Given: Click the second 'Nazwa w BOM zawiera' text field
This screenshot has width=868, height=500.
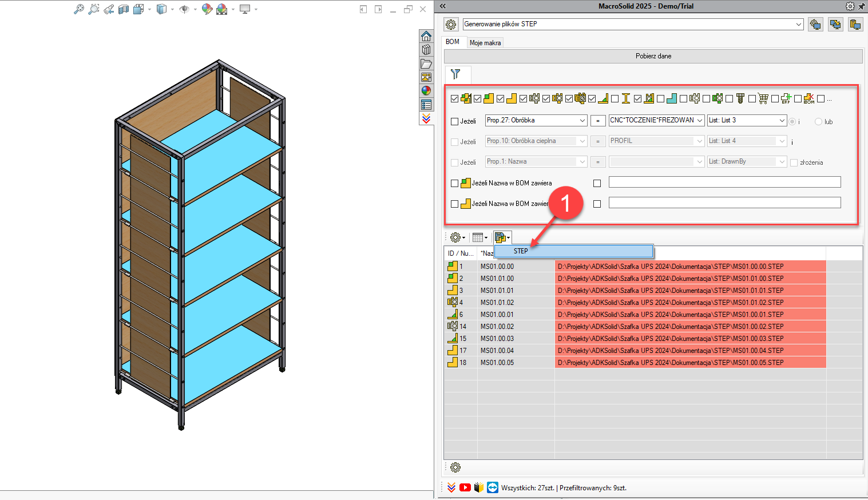Looking at the screenshot, I should coord(725,203).
